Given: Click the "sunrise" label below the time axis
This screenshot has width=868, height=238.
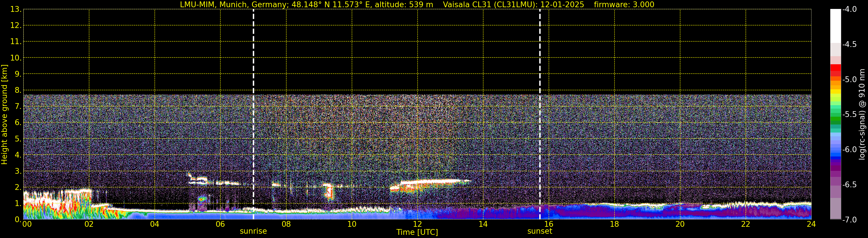Looking at the screenshot, I should (253, 231).
